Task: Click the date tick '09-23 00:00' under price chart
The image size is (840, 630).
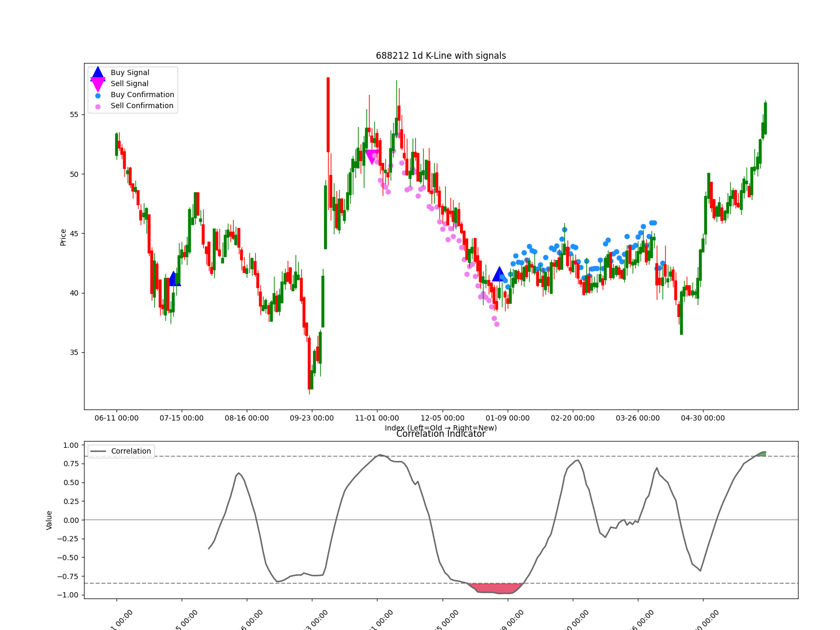Action: point(312,418)
